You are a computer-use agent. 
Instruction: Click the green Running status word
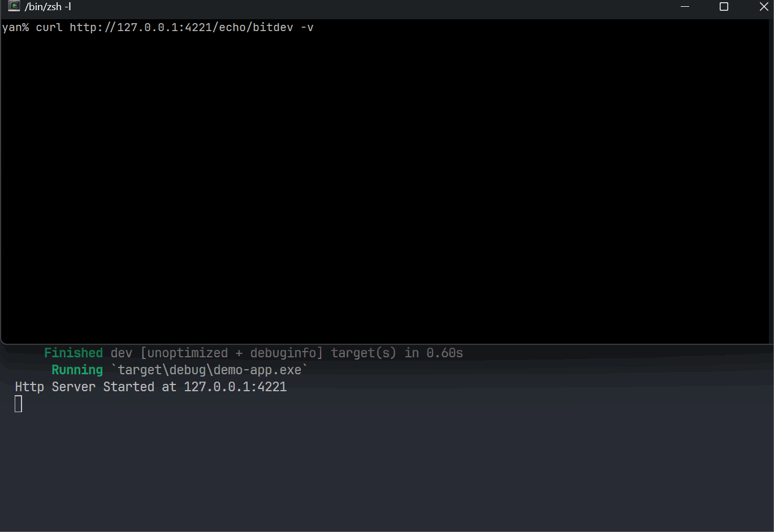(77, 370)
